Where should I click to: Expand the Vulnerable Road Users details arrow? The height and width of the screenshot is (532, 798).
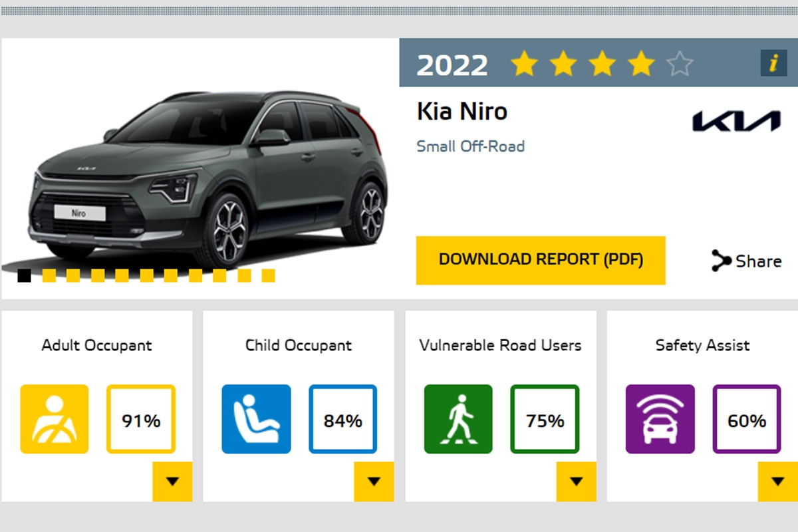576,481
